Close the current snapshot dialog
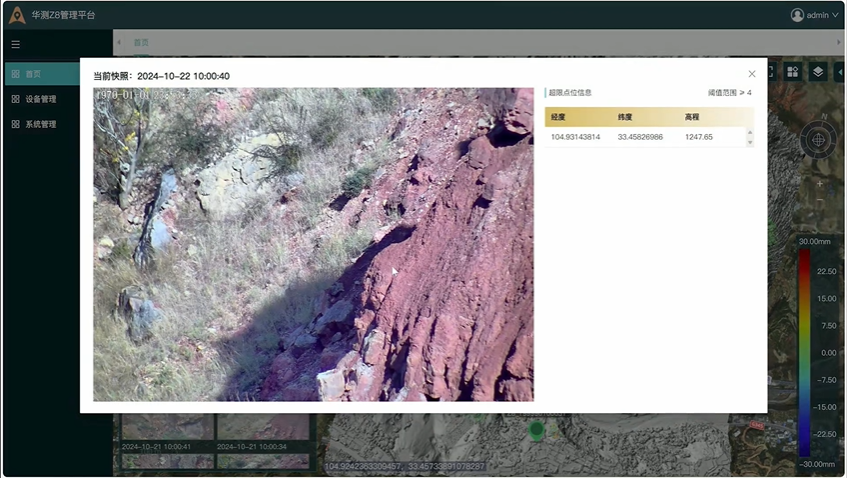Image resolution: width=847 pixels, height=478 pixels. [752, 74]
